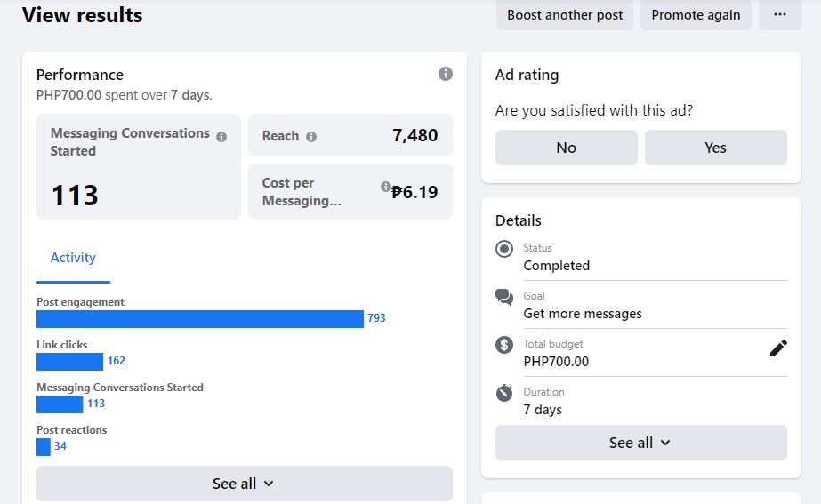Answer No to ad satisfaction
This screenshot has width=821, height=504.
(567, 148)
